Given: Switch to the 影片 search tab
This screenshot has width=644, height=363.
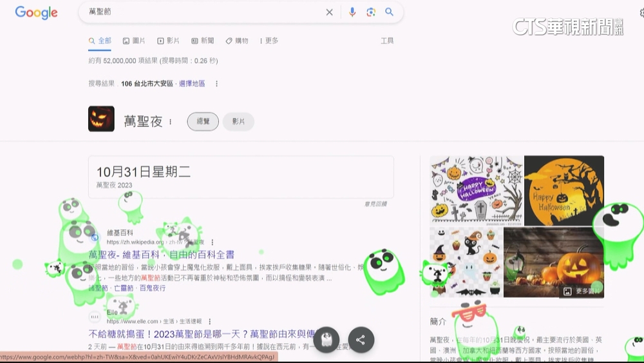Looking at the screenshot, I should coord(168,41).
